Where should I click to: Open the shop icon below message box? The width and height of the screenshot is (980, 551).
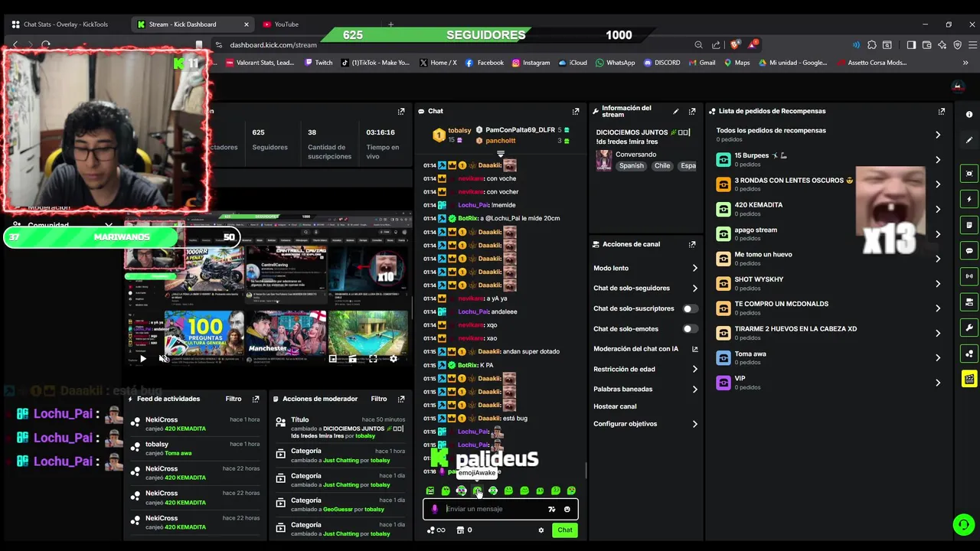(x=461, y=530)
